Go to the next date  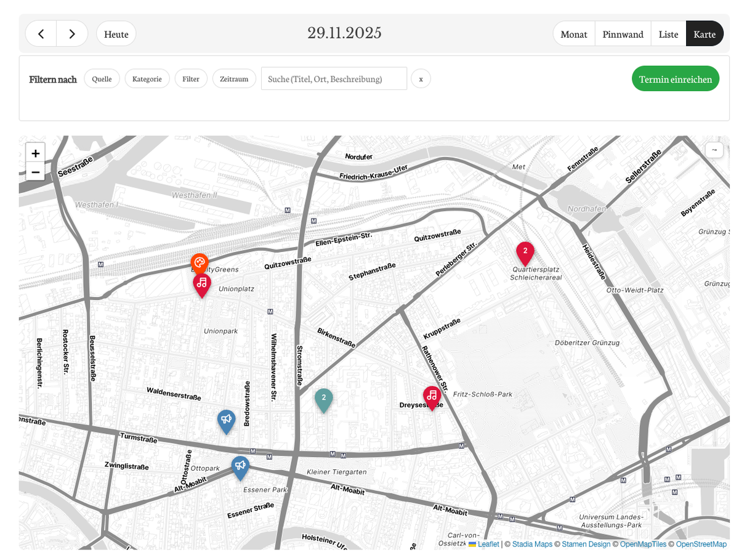tap(72, 34)
